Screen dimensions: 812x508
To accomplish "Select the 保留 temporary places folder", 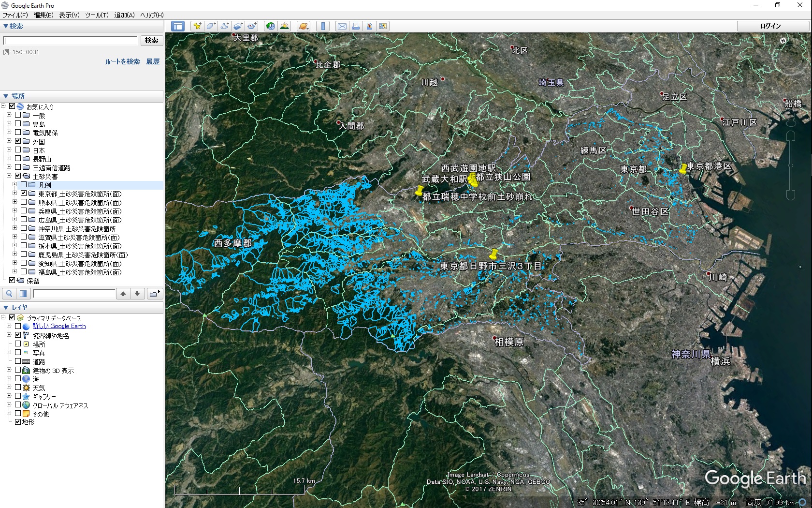I will [x=33, y=281].
